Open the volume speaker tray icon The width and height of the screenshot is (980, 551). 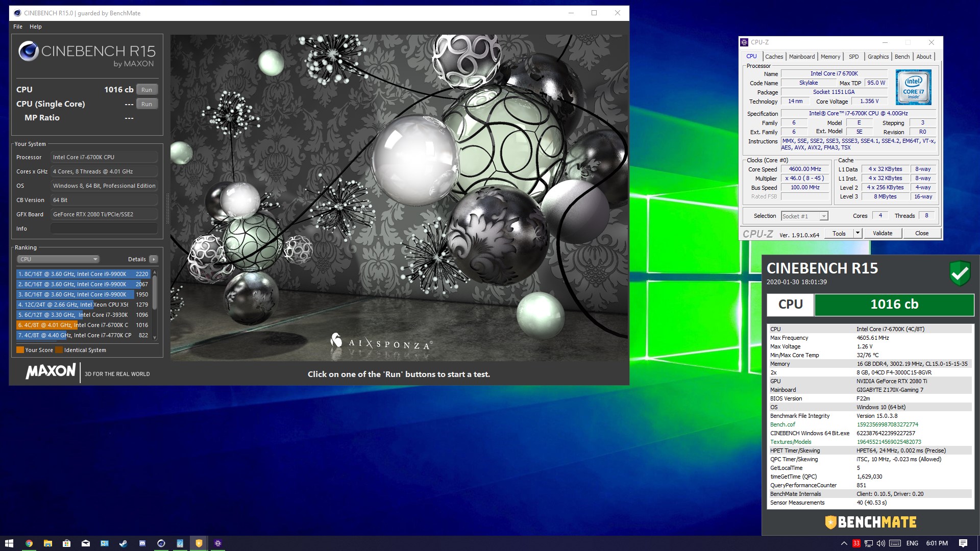coord(880,543)
